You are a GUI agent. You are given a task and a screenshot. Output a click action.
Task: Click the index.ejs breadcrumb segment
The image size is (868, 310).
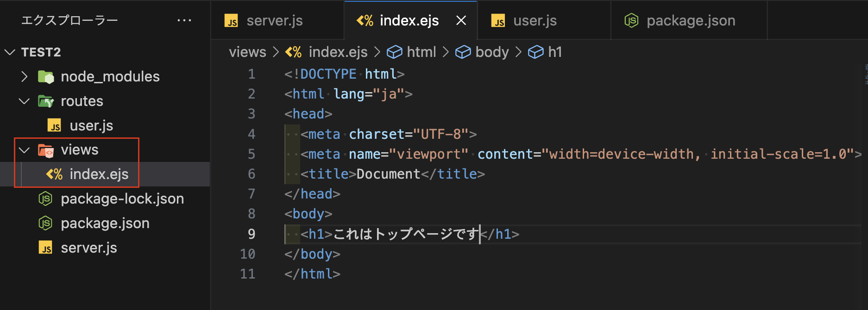click(x=338, y=52)
